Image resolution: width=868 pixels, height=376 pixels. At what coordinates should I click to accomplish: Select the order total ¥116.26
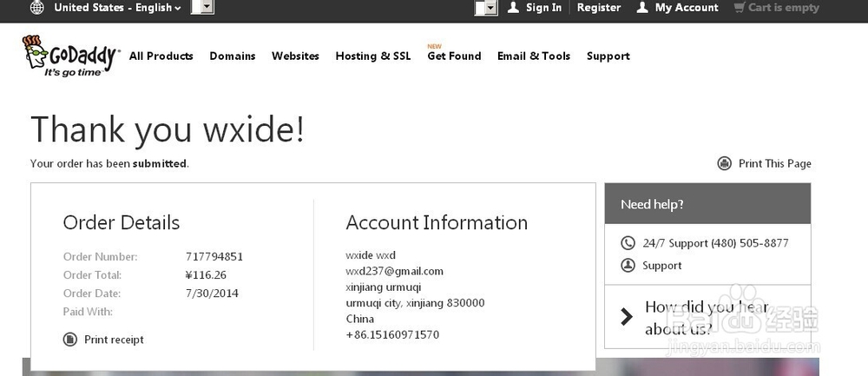(206, 275)
